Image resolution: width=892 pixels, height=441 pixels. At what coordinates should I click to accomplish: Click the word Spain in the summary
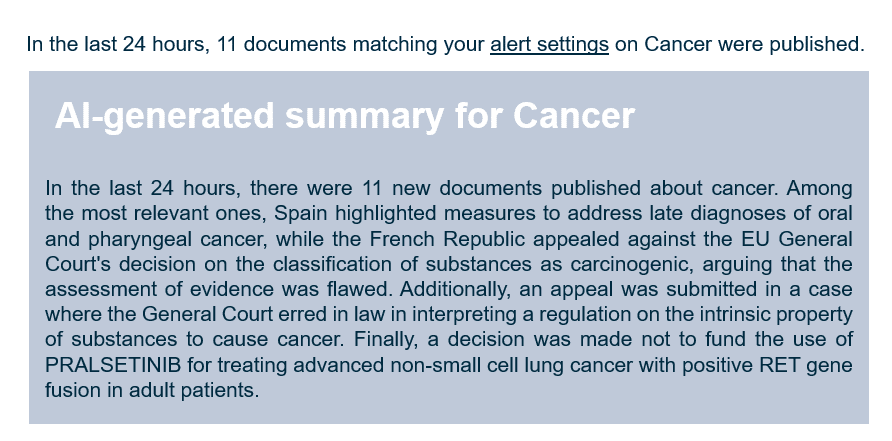(x=301, y=214)
